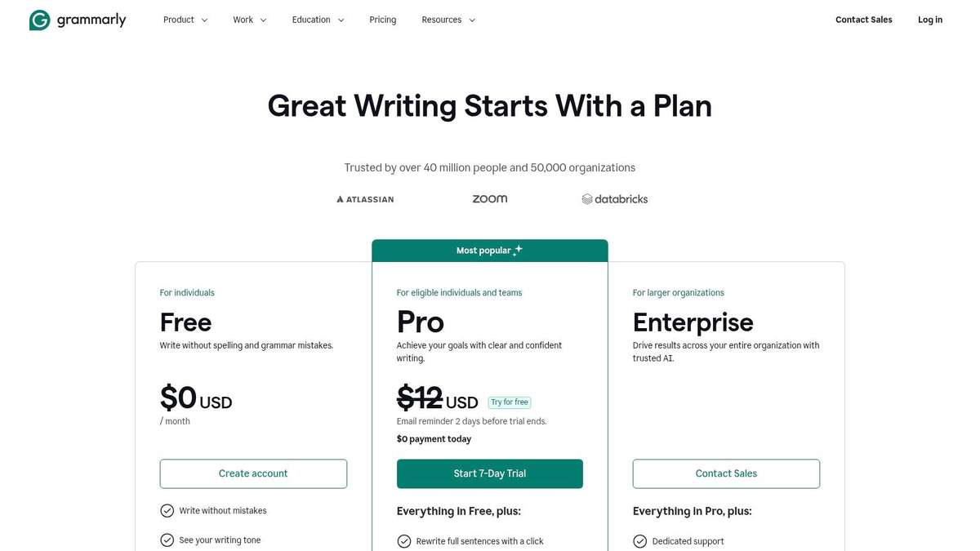Click the checkmark beside Rewrite full sentences
This screenshot has height=551, width=980.
pyautogui.click(x=403, y=540)
